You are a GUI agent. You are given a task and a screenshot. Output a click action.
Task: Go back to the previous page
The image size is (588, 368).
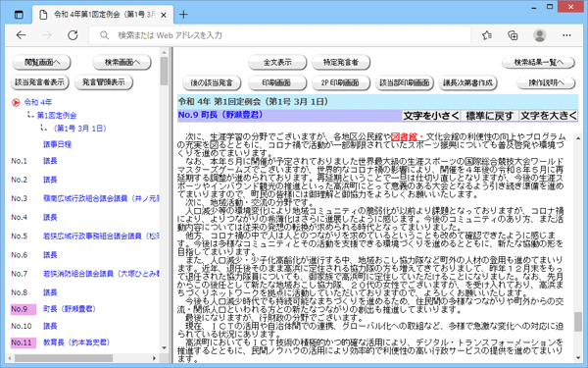pyautogui.click(x=22, y=35)
